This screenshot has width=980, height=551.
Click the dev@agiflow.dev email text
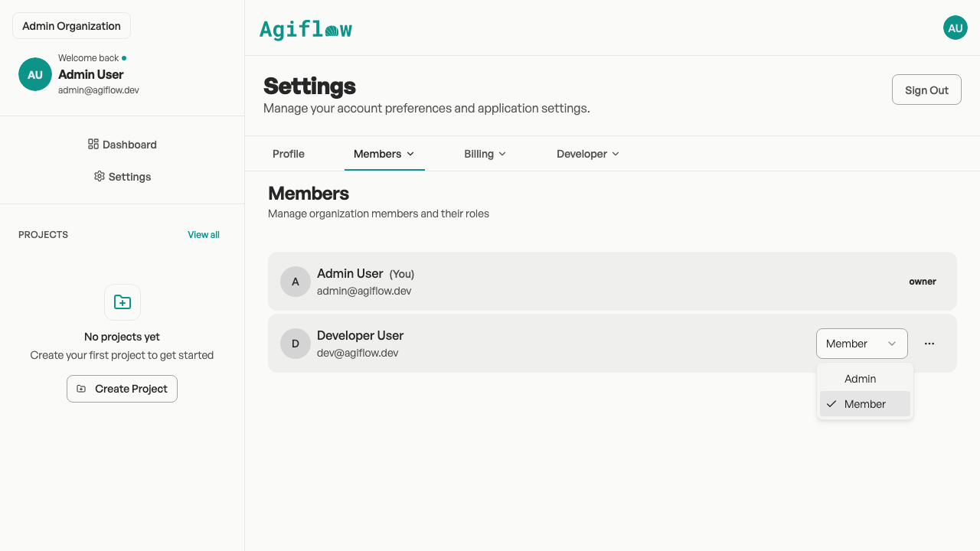(358, 353)
